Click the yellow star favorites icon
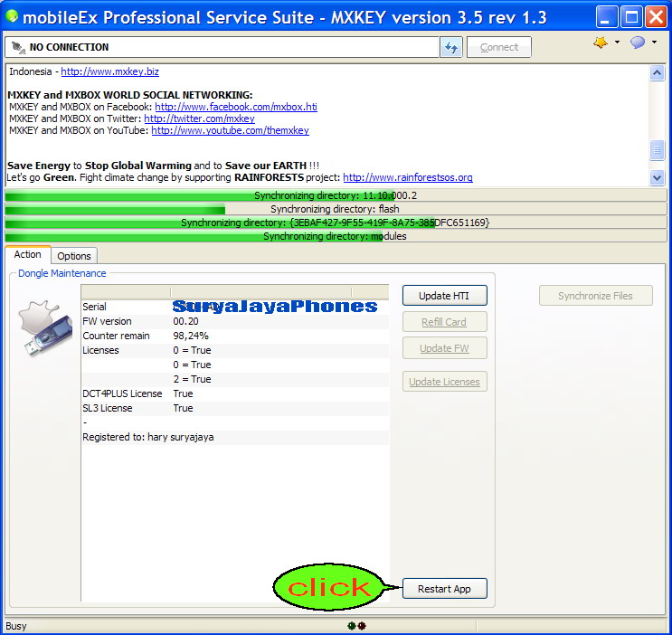Viewport: 672px width, 635px height. click(x=601, y=43)
